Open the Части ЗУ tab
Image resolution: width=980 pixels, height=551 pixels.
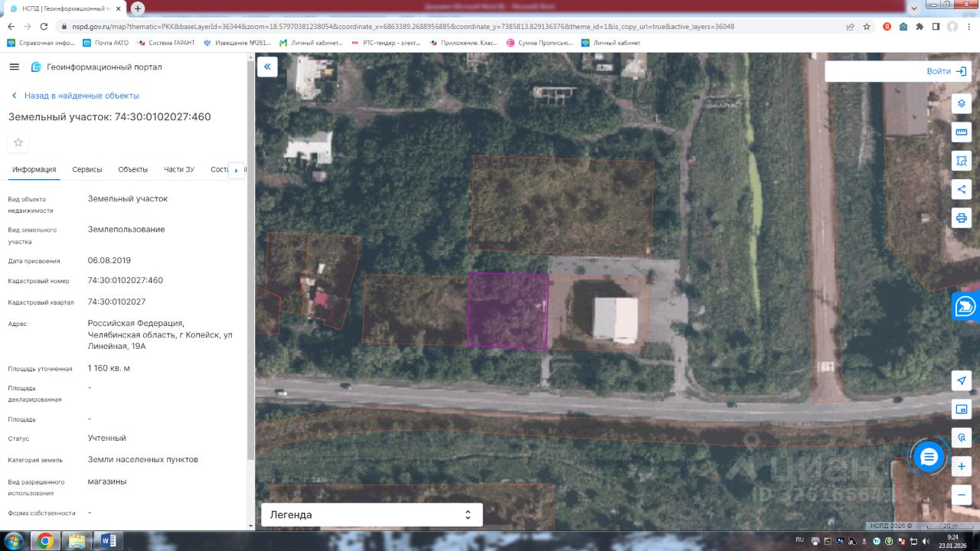pyautogui.click(x=178, y=170)
